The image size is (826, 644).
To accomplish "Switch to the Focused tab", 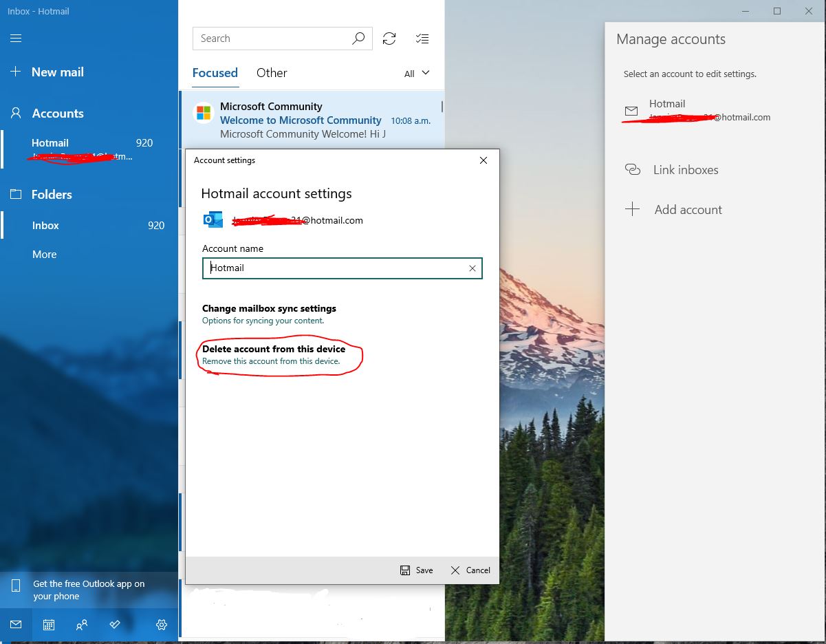I will pos(215,73).
